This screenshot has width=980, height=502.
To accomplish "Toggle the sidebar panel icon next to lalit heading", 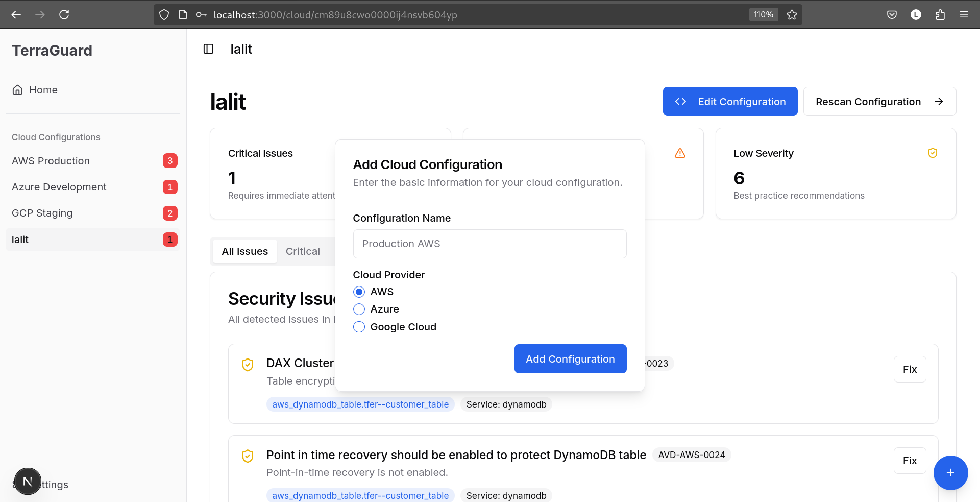I will 208,49.
